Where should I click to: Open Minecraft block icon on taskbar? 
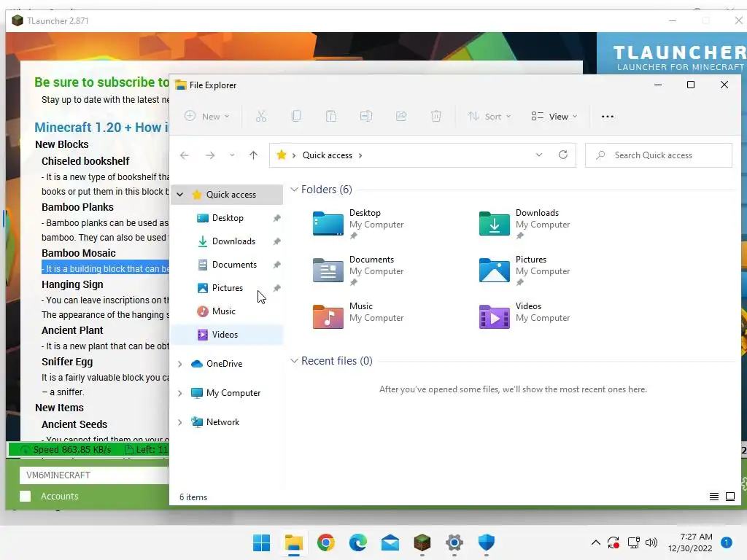click(422, 542)
